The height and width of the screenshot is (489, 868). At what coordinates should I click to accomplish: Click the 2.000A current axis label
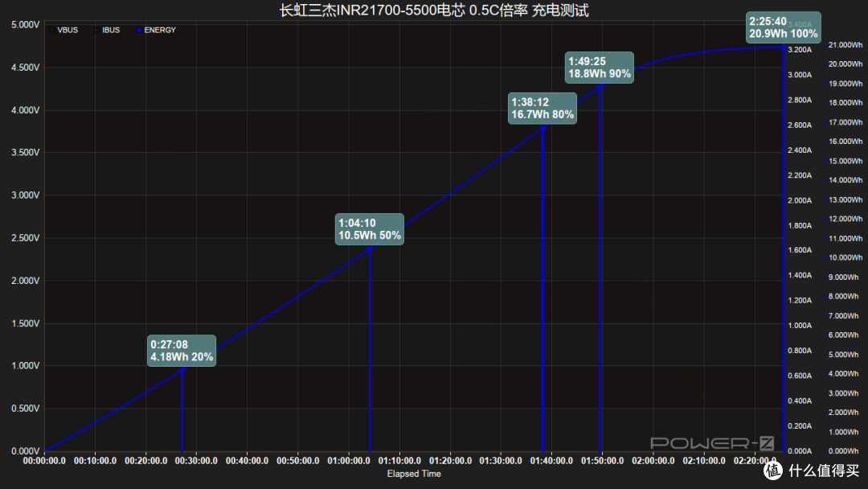click(x=800, y=200)
